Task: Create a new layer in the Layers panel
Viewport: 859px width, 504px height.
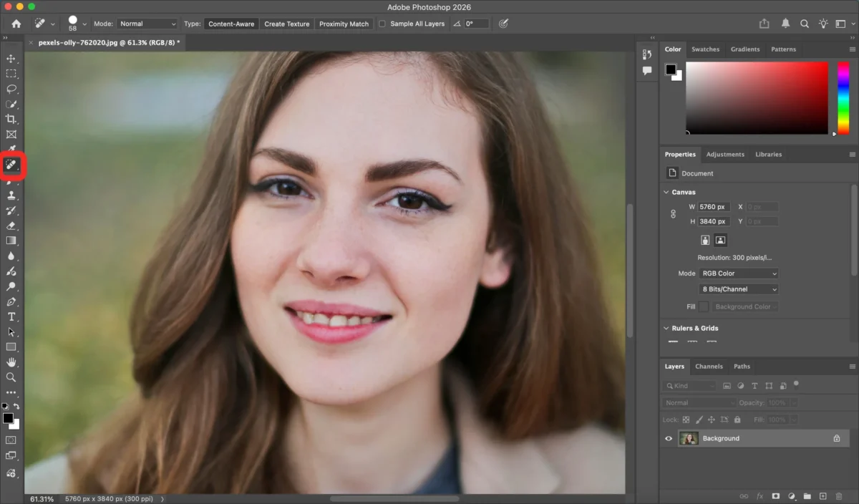Action: 823,496
